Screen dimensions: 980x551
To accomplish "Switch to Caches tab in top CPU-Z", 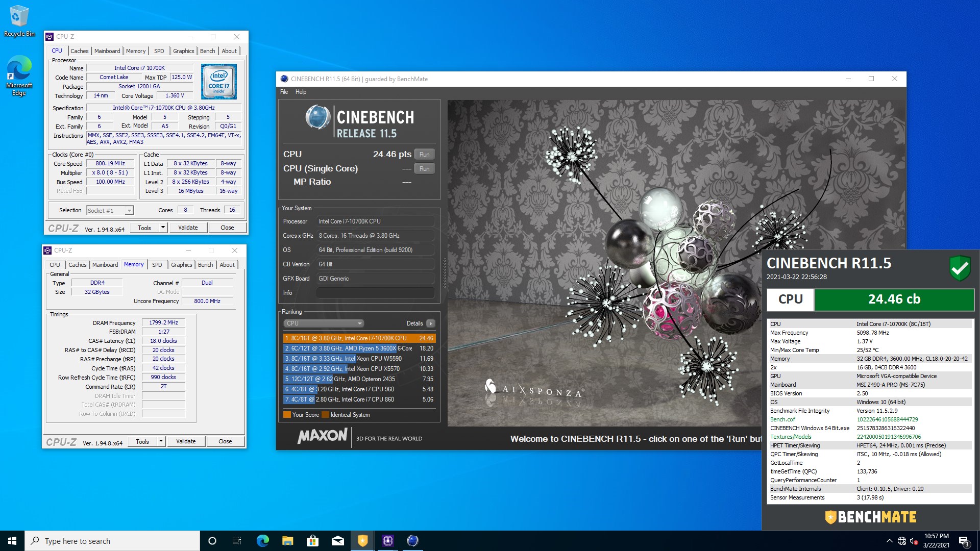I will coord(79,51).
